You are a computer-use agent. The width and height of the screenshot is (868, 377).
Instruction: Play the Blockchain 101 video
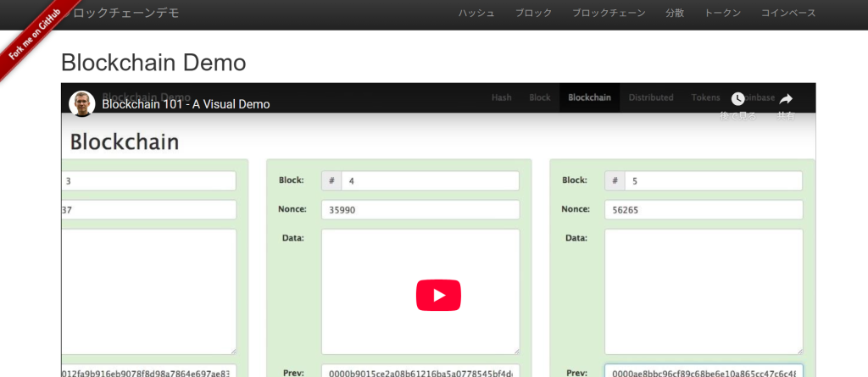(438, 295)
